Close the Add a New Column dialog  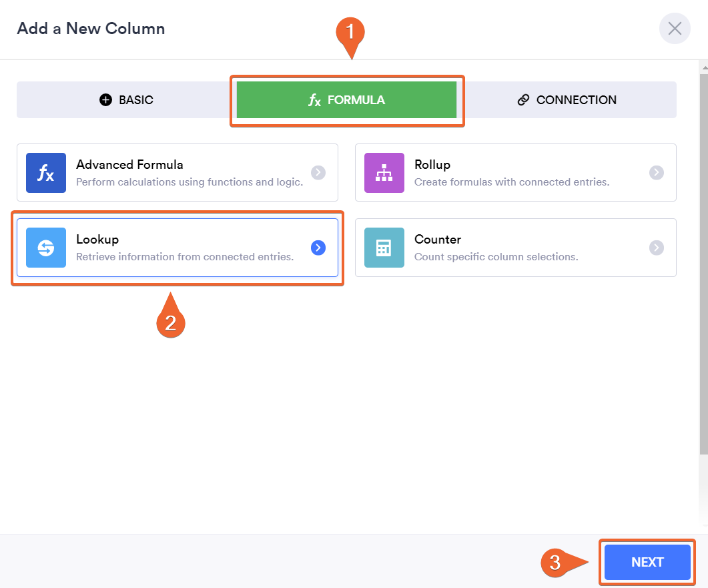pyautogui.click(x=675, y=29)
